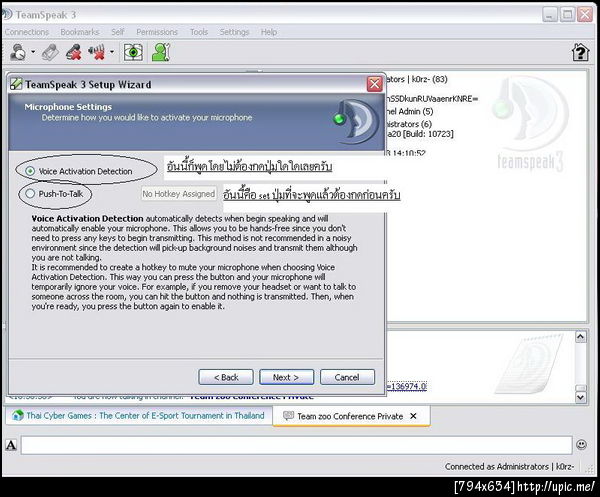Click the subscribe channels eye icon

point(133,52)
